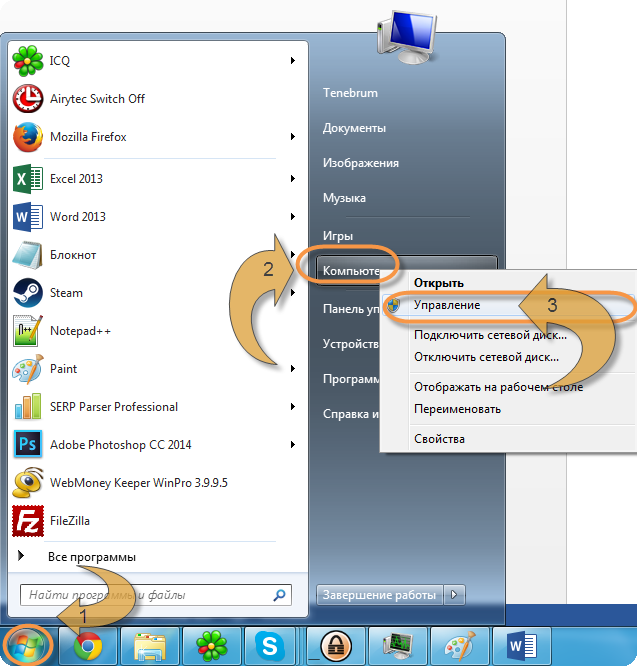This screenshot has height=666, width=637.
Task: Open shutdown options arrow
Action: click(454, 595)
